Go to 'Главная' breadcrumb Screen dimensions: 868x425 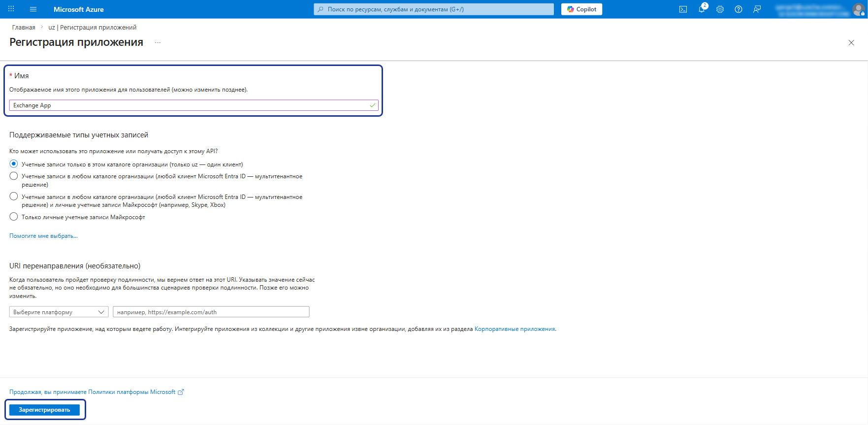click(x=24, y=27)
